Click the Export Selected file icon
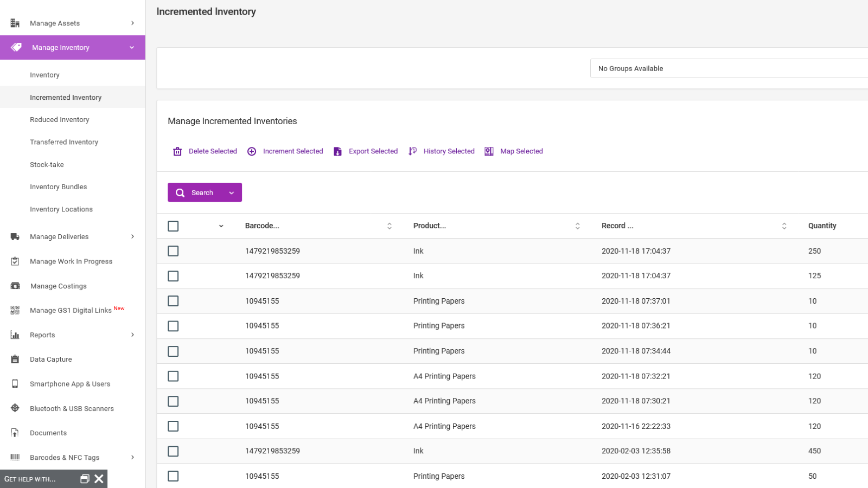868x488 pixels. click(x=337, y=151)
